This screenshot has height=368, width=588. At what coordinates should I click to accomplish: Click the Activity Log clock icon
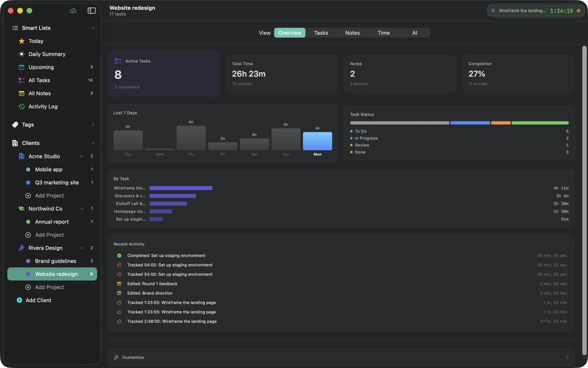click(21, 107)
